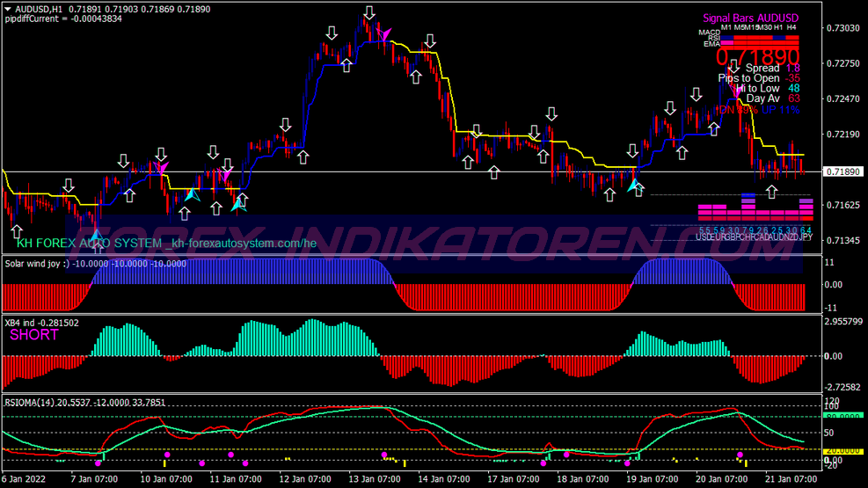Click the blue M1 cell in the signal bars top row
Image resolution: width=868 pixels, height=488 pixels.
coord(726,38)
